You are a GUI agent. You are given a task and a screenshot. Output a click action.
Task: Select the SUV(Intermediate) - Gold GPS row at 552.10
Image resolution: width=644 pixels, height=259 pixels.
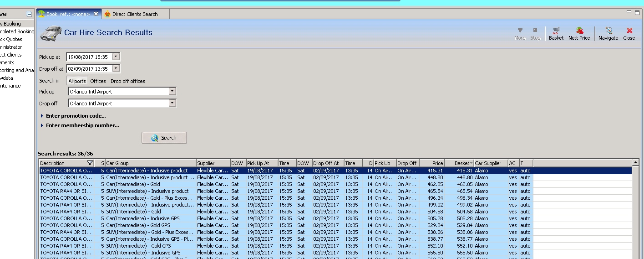(335, 246)
